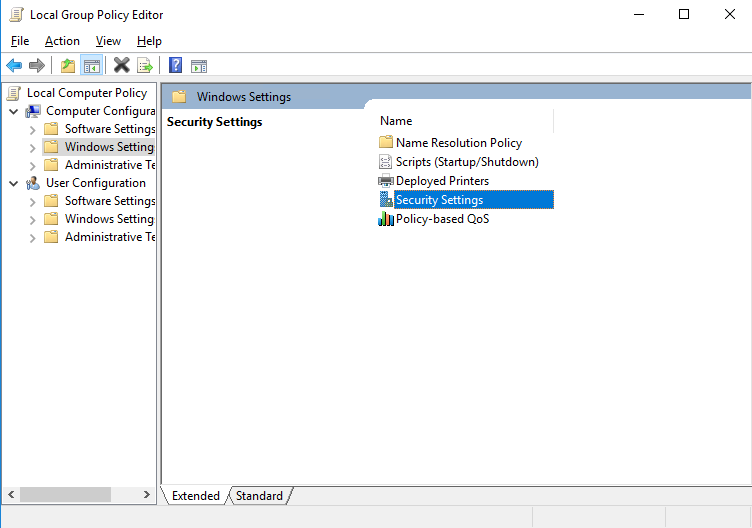Click the Delete (X) toolbar icon

(x=121, y=66)
